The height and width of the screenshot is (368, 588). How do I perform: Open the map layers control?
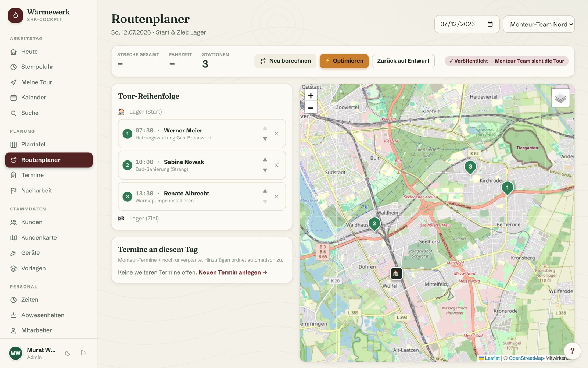point(560,98)
